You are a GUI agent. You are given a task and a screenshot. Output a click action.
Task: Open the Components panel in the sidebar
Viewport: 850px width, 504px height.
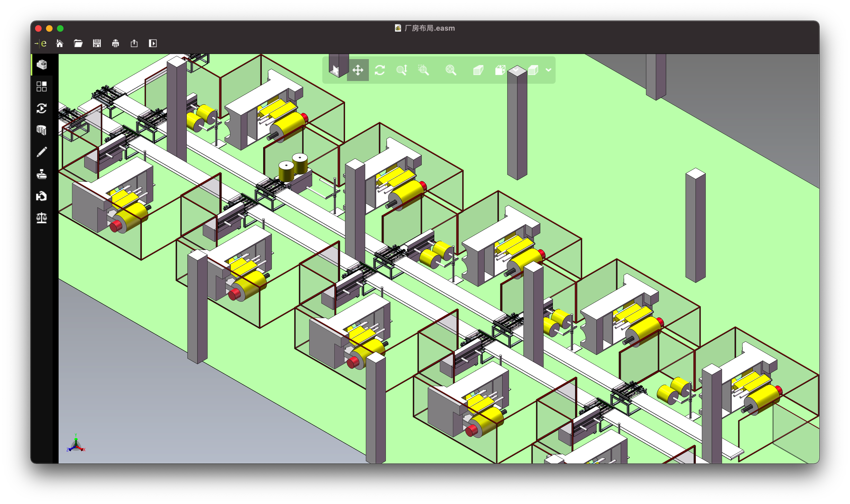tap(41, 65)
